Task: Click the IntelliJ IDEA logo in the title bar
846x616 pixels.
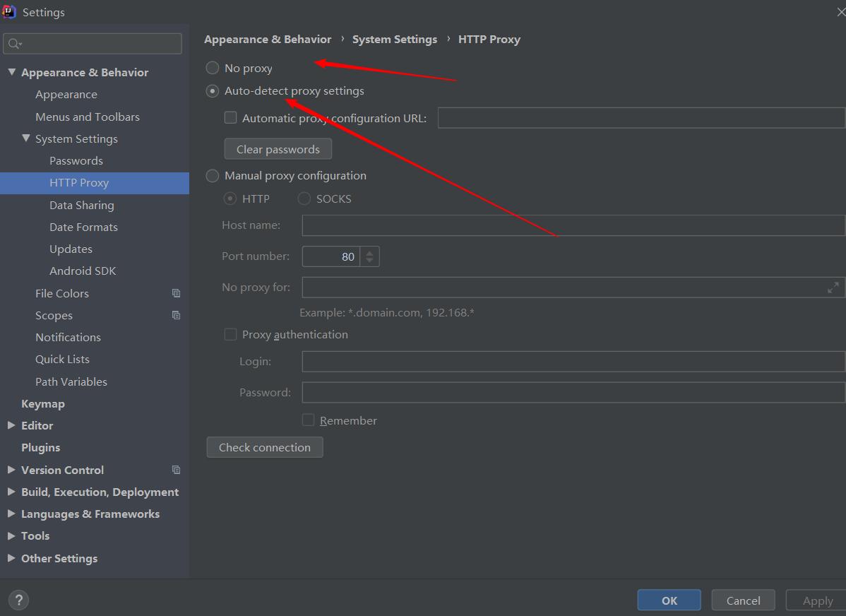Action: 9,11
